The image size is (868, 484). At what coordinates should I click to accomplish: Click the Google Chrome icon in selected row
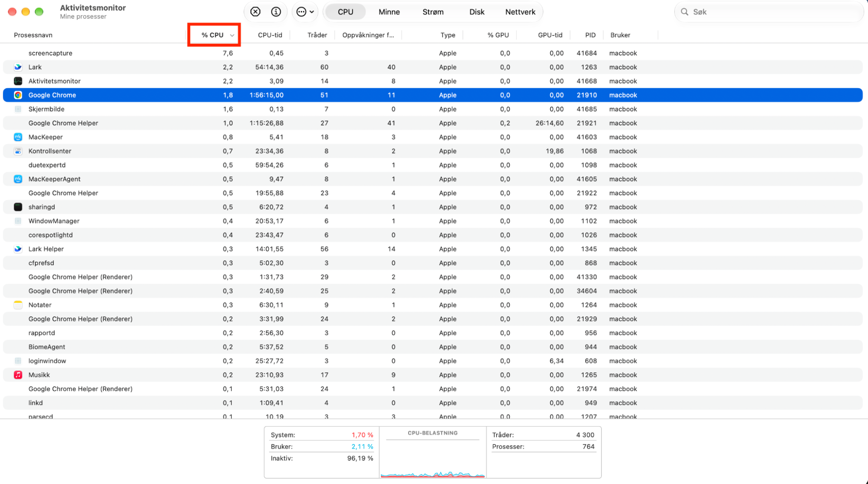[x=18, y=95]
